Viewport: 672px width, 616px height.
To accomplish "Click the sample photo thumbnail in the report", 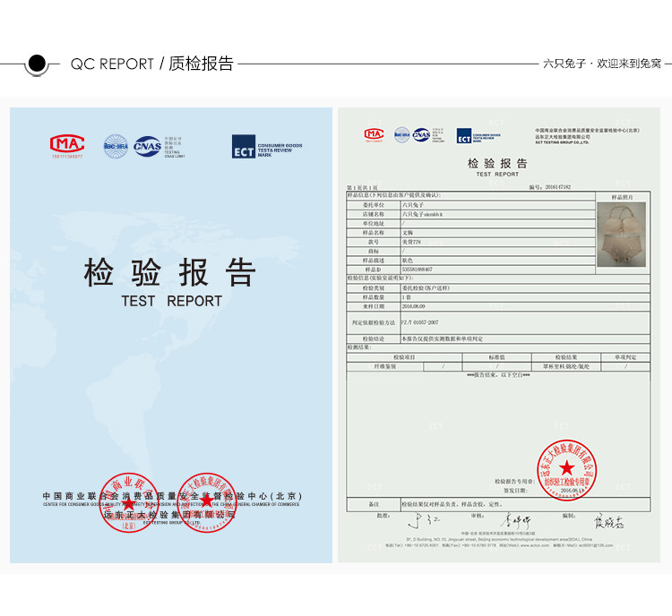I will click(x=622, y=235).
